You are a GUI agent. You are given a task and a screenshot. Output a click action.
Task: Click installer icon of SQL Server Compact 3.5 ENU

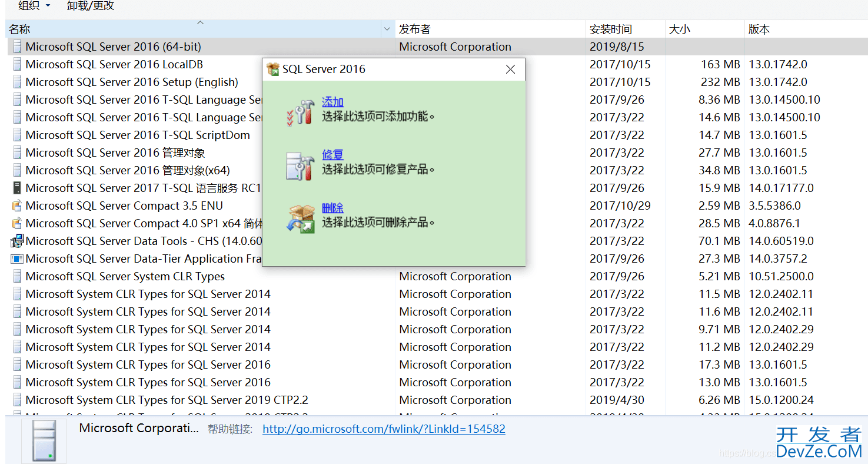tap(17, 206)
